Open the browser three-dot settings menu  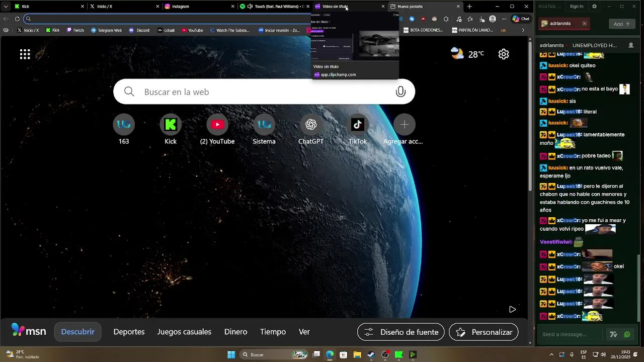pyautogui.click(x=504, y=19)
